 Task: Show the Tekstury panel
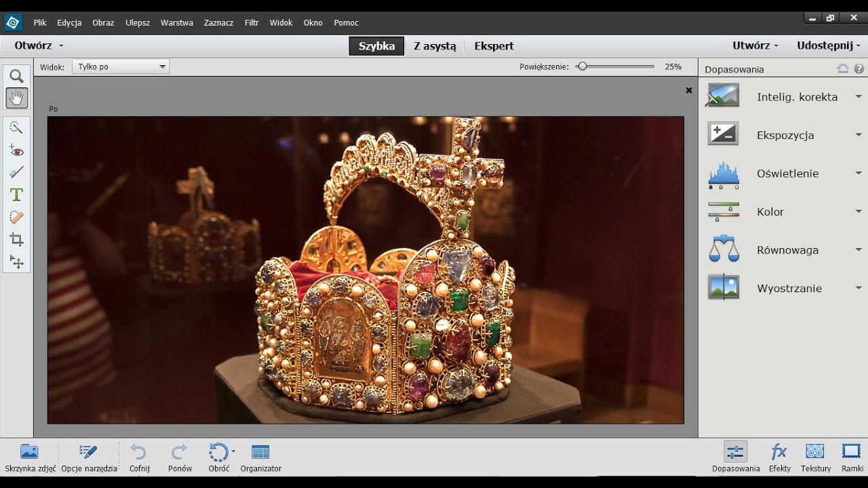(815, 457)
